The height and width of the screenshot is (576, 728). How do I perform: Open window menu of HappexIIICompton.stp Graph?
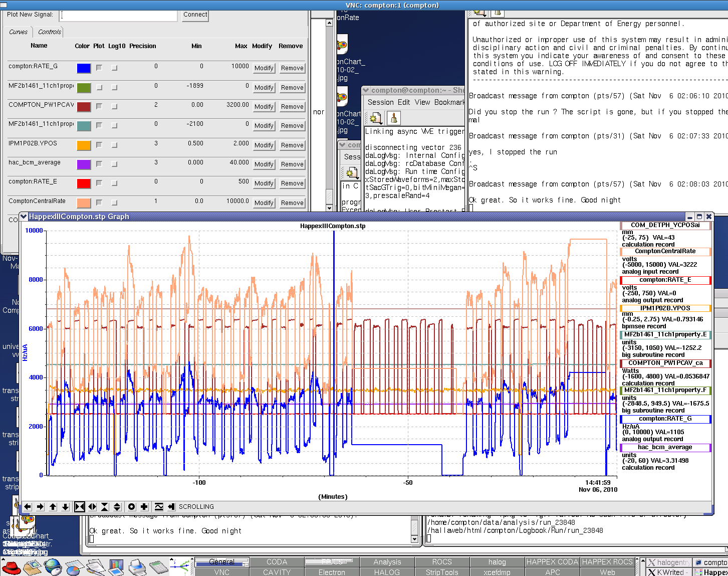point(24,217)
